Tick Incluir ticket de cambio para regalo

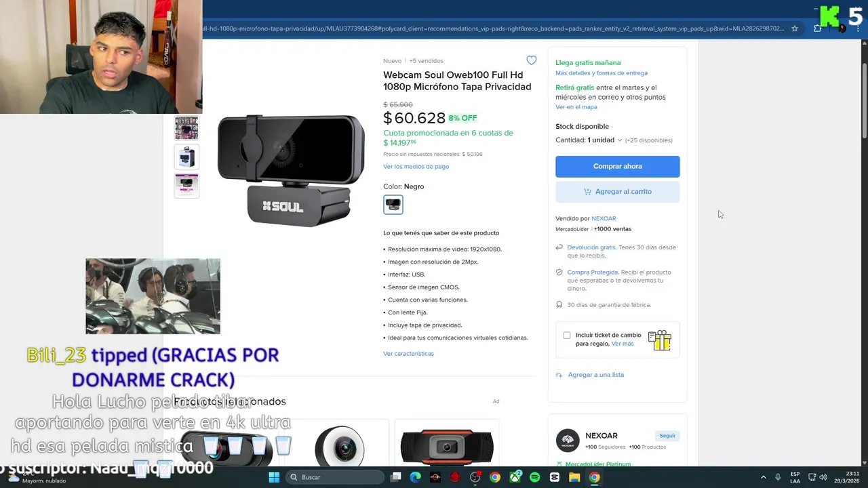567,335
